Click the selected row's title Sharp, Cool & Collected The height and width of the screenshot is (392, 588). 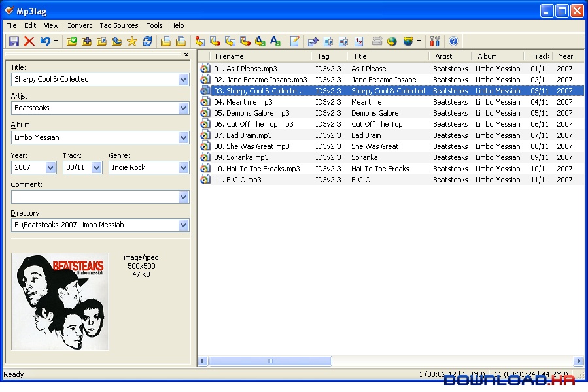[388, 91]
